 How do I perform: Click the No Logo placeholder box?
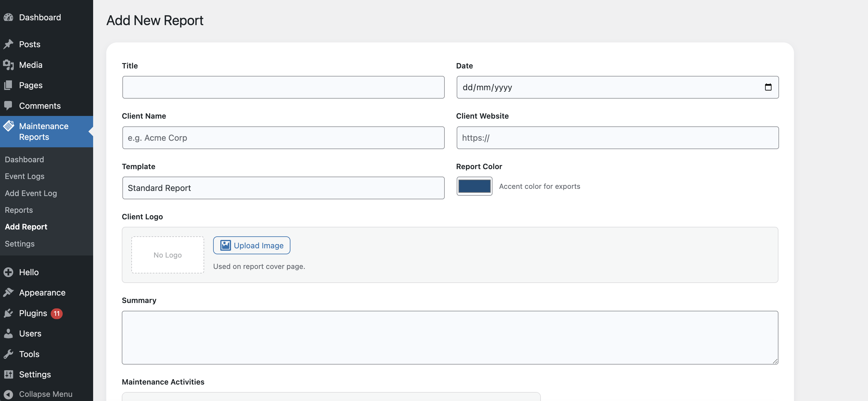pos(168,255)
